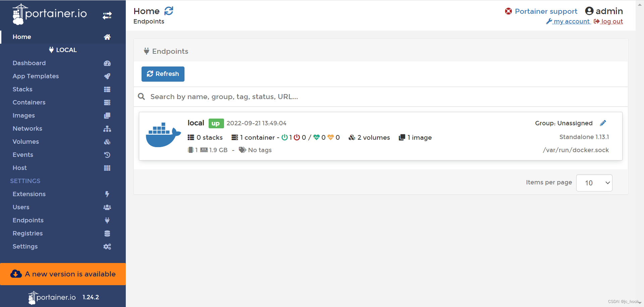Open Host details page

[x=19, y=168]
